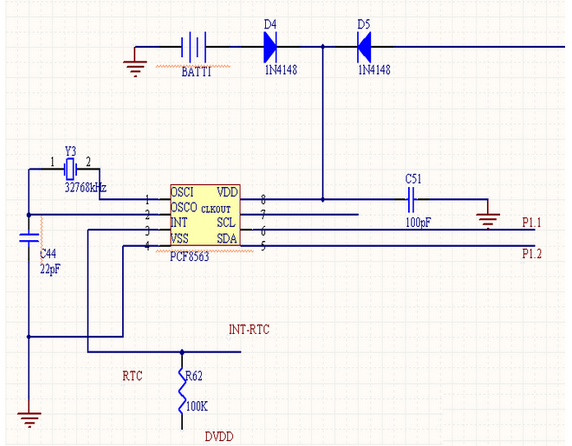Click the RTC text label
Image resolution: width=572 pixels, height=446 pixels.
(x=132, y=376)
